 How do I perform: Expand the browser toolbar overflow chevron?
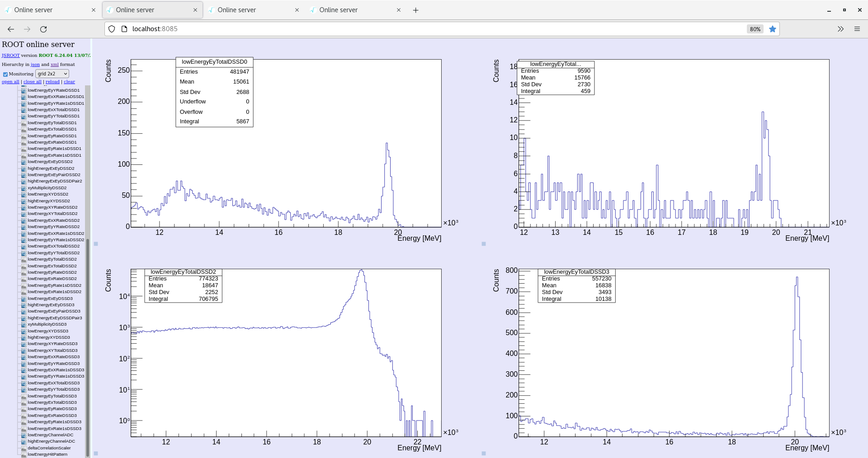click(840, 29)
